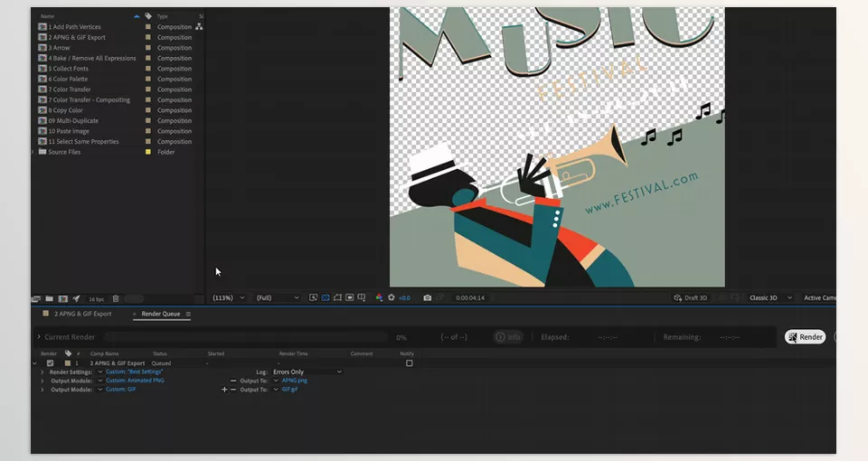The image size is (868, 461).
Task: Click yellow label swatch of Source Files
Action: (x=147, y=152)
